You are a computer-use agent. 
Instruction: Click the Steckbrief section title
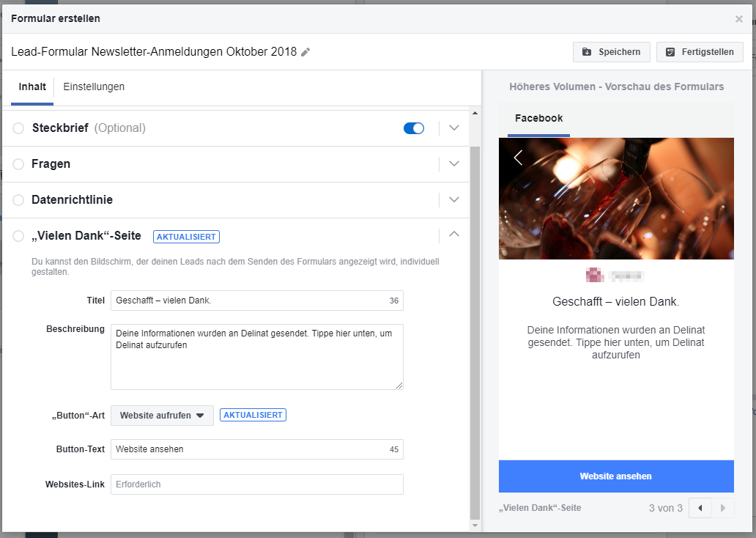point(60,128)
